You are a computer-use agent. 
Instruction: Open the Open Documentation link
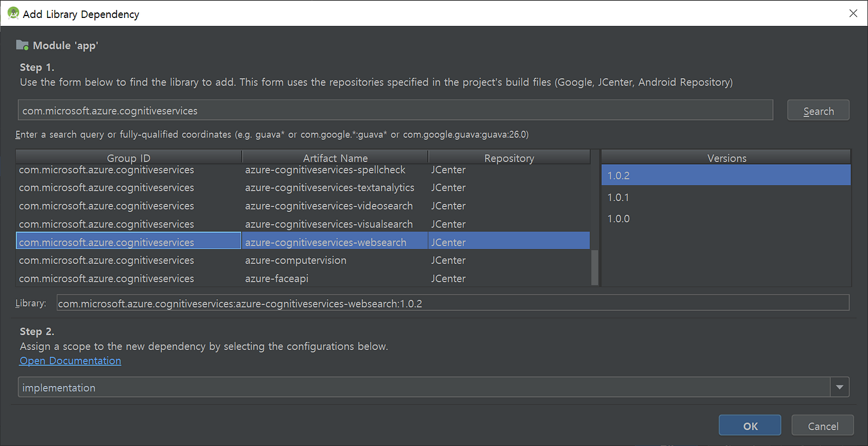click(x=70, y=360)
